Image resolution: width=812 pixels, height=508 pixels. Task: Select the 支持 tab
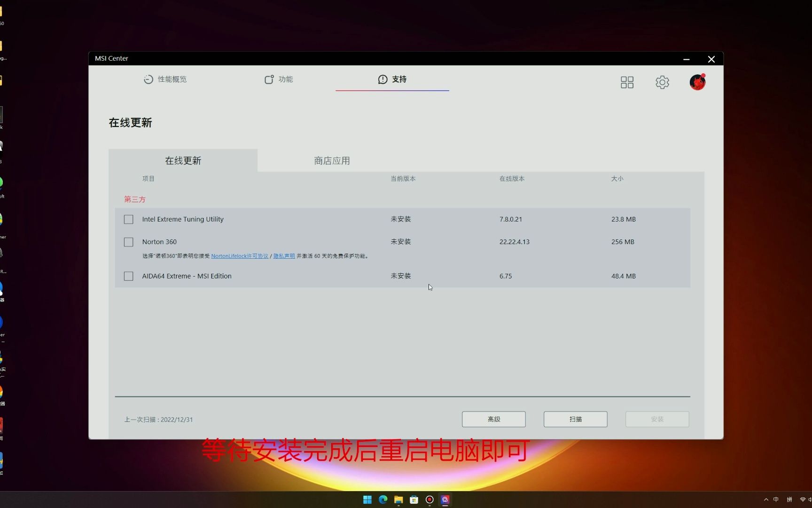(x=392, y=79)
